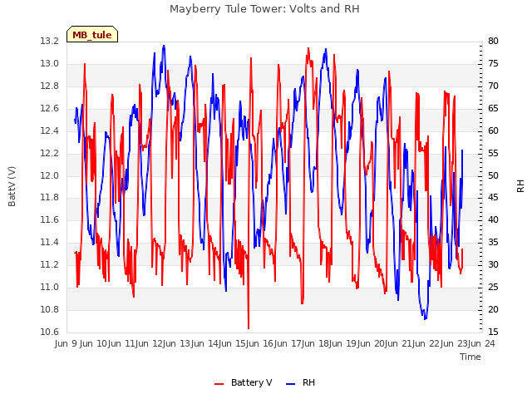Click the 75 RH tick label
This screenshot has width=532, height=399.
pos(493,64)
